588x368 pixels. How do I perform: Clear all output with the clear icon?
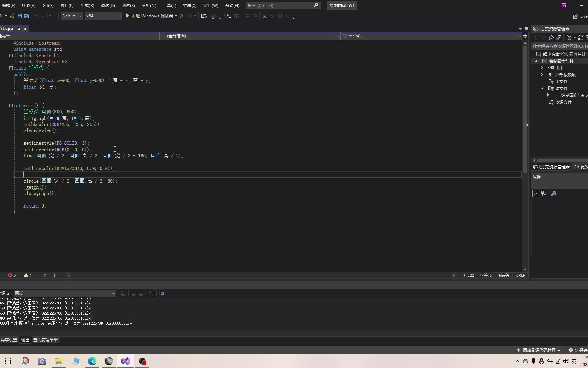click(x=151, y=293)
